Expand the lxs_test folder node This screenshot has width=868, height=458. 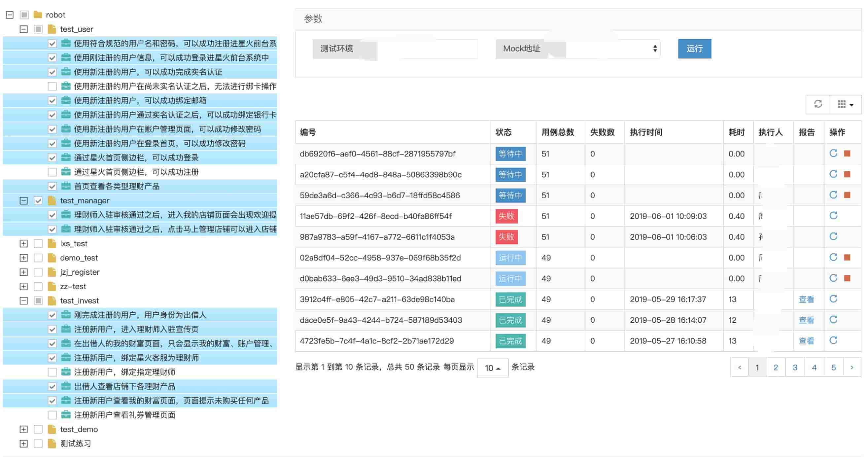[x=23, y=244]
